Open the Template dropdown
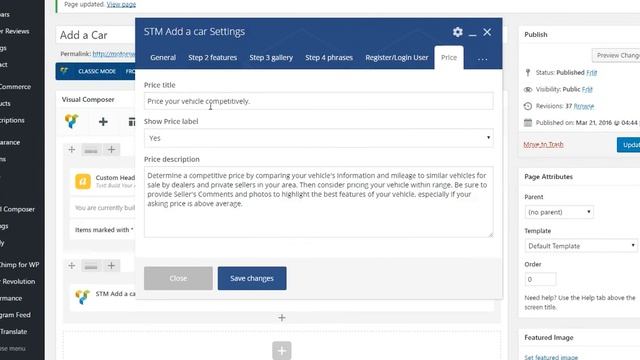This screenshot has height=360, width=640. [581, 246]
